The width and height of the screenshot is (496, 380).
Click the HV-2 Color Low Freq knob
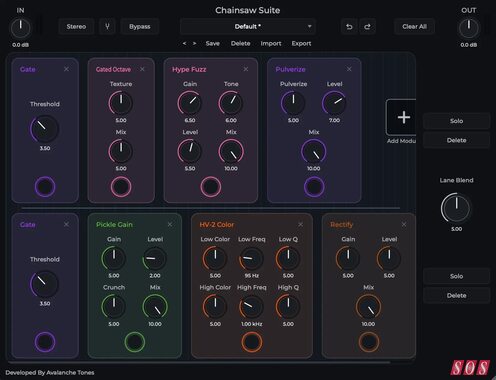(251, 258)
